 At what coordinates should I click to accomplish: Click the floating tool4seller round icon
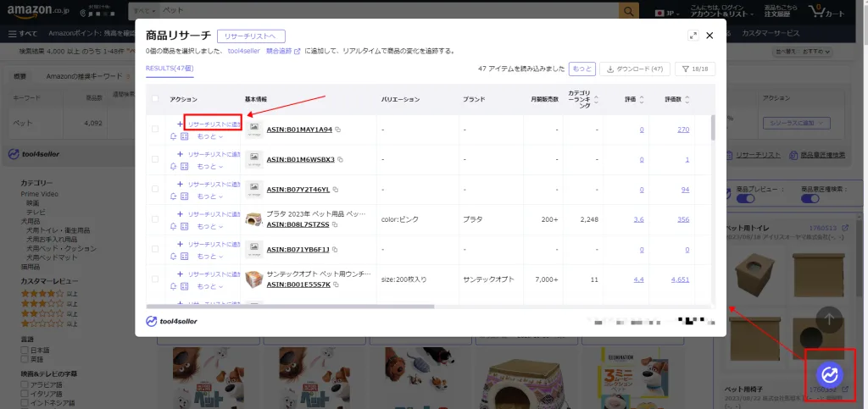829,375
